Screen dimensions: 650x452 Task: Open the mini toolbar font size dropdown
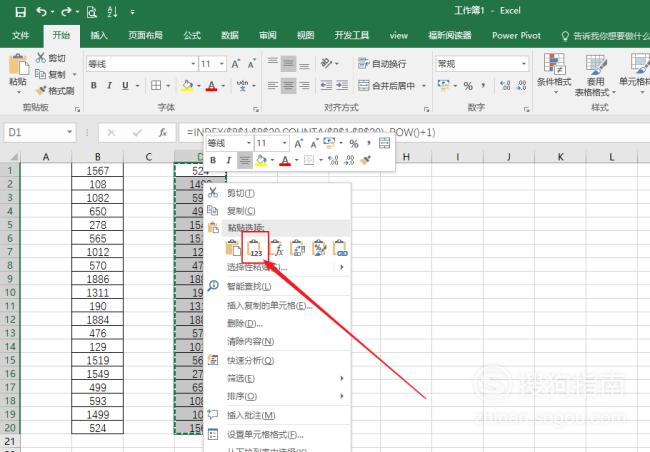pos(284,143)
